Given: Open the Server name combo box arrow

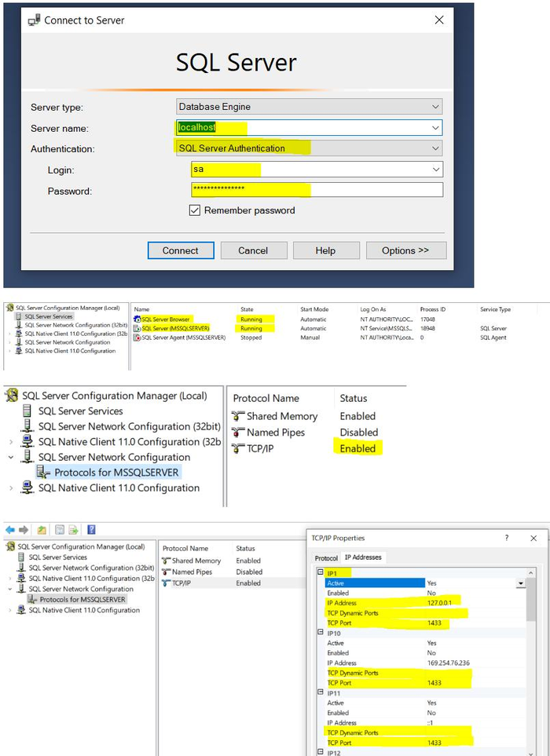Looking at the screenshot, I should (435, 128).
